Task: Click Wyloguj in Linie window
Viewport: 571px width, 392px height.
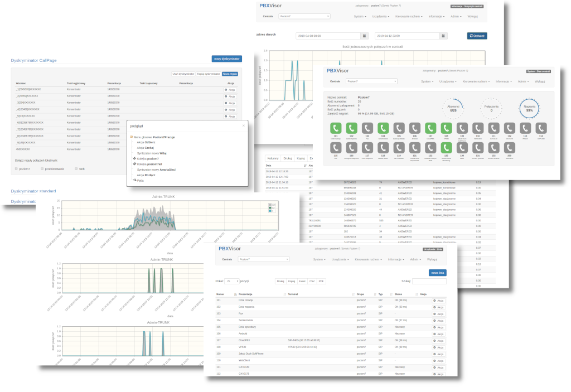Action: [432, 259]
